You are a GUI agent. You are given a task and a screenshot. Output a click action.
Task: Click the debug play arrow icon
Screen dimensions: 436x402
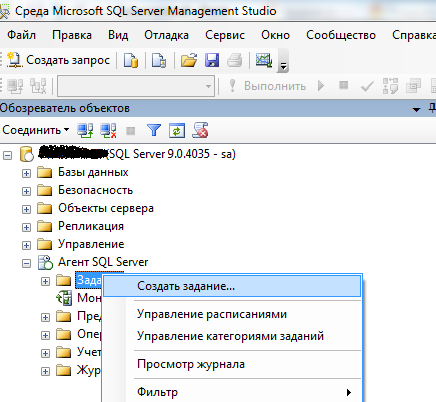click(x=321, y=86)
